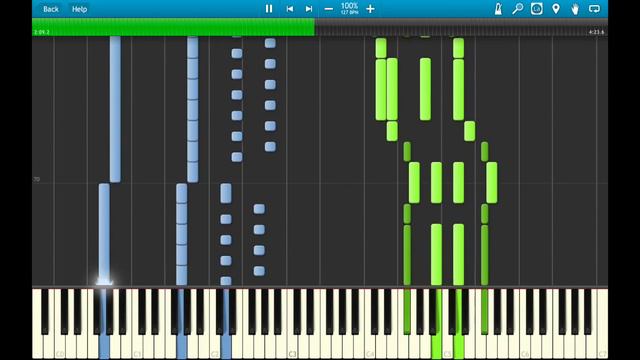Click the Back button
Image resolution: width=640 pixels, height=360 pixels.
[51, 9]
